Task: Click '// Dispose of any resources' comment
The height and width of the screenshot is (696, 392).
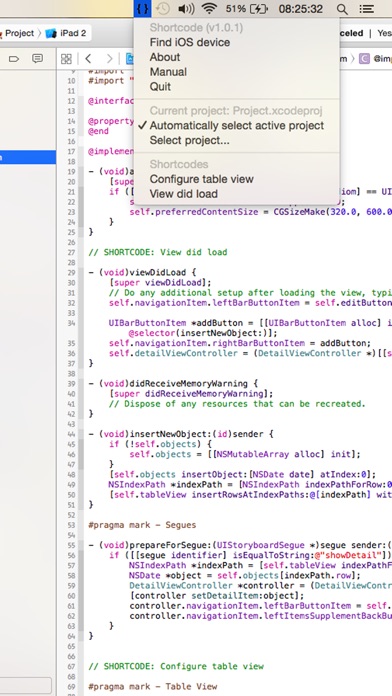Action: click(x=237, y=404)
